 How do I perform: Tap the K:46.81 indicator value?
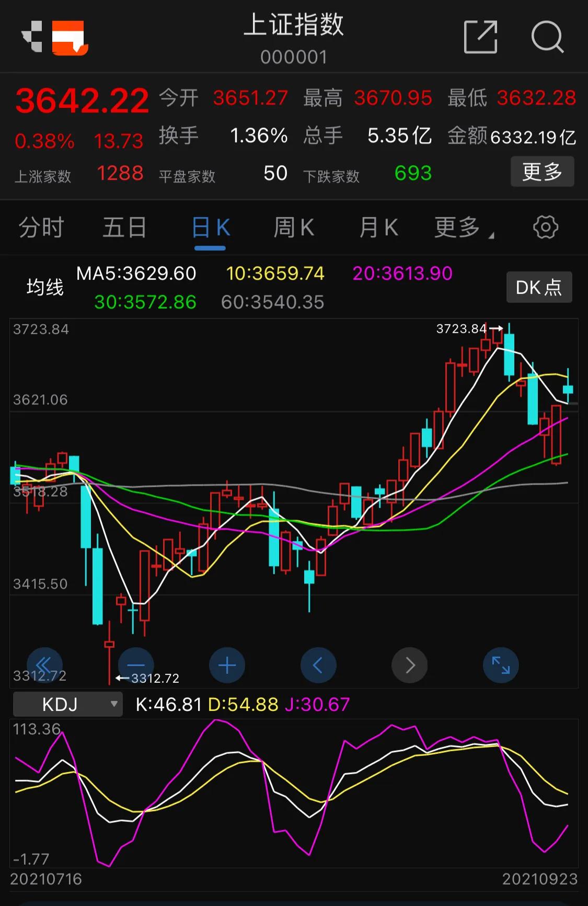pyautogui.click(x=169, y=705)
